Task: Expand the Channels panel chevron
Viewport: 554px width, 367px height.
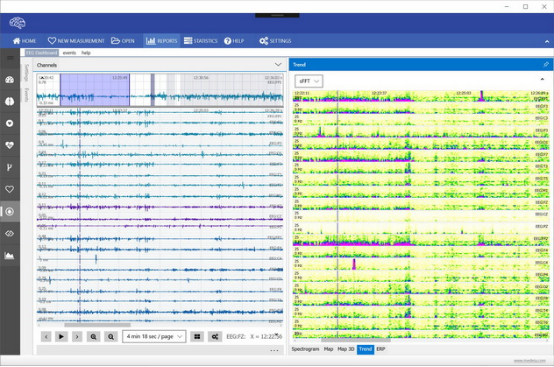Action: (x=278, y=65)
